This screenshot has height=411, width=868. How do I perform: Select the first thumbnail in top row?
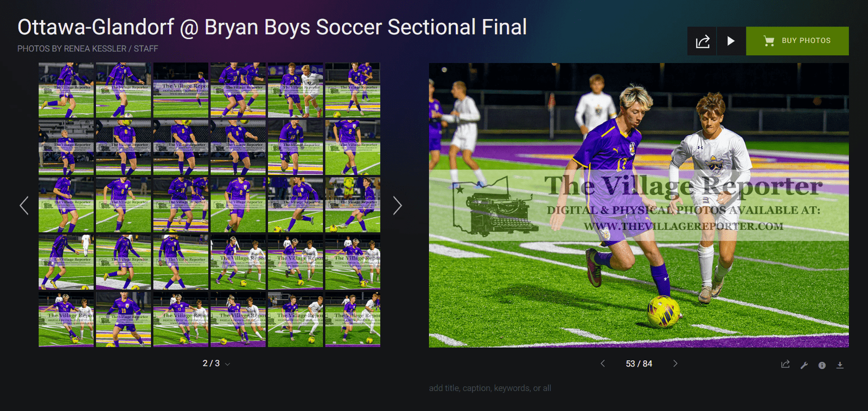(x=66, y=90)
